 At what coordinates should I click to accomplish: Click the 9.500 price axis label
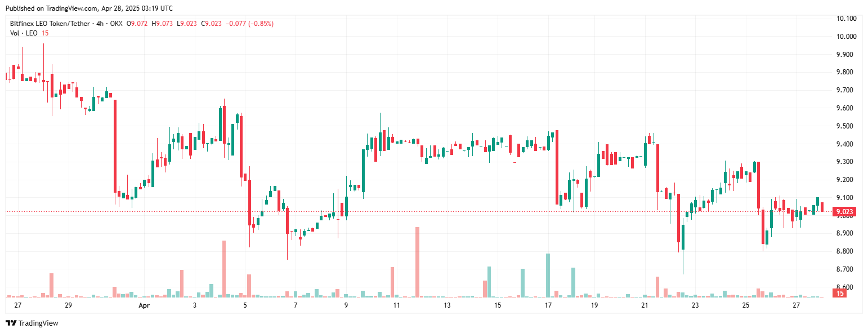(x=847, y=126)
